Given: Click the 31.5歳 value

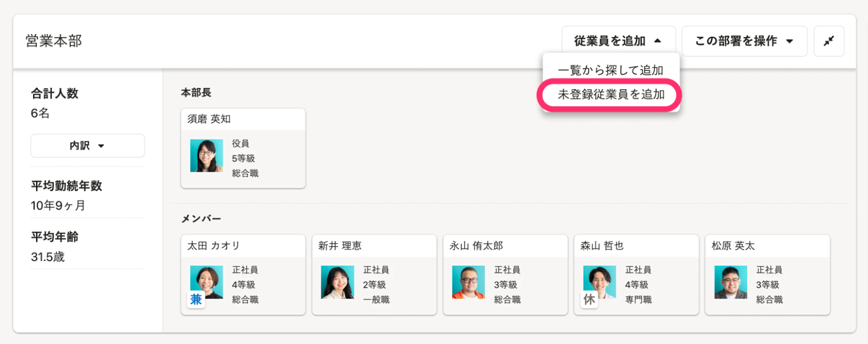Looking at the screenshot, I should click(48, 257).
